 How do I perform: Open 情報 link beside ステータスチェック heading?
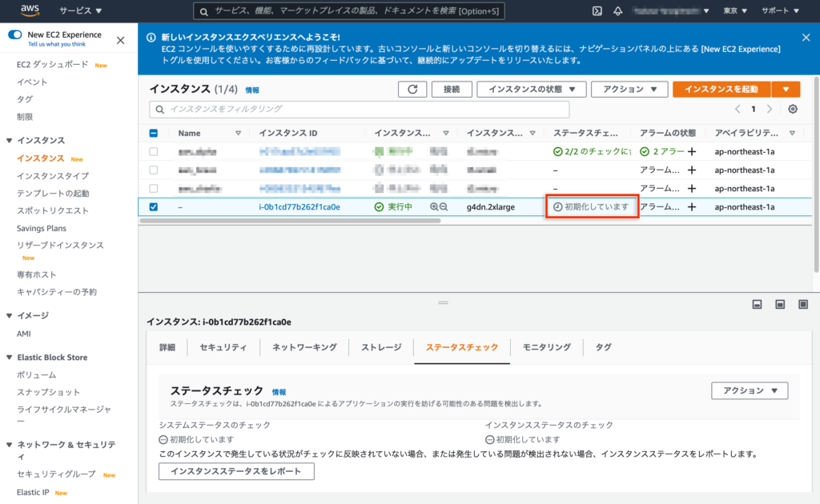pos(279,392)
